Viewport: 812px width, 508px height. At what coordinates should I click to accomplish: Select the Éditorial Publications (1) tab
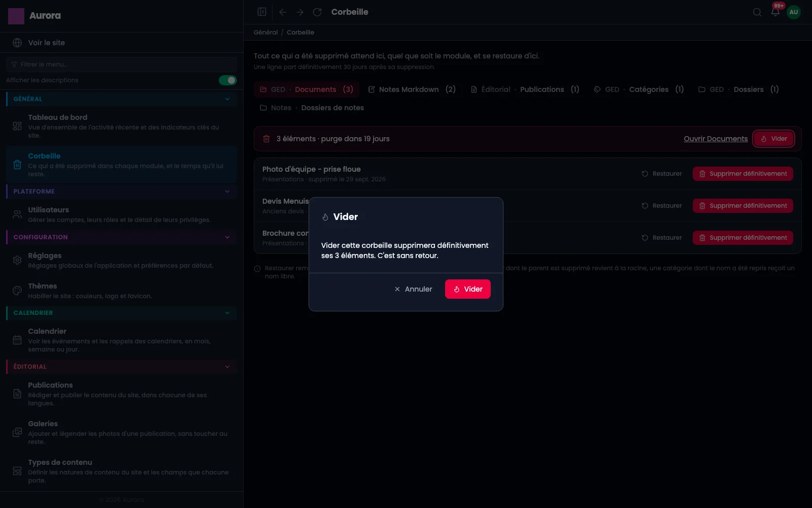click(525, 89)
